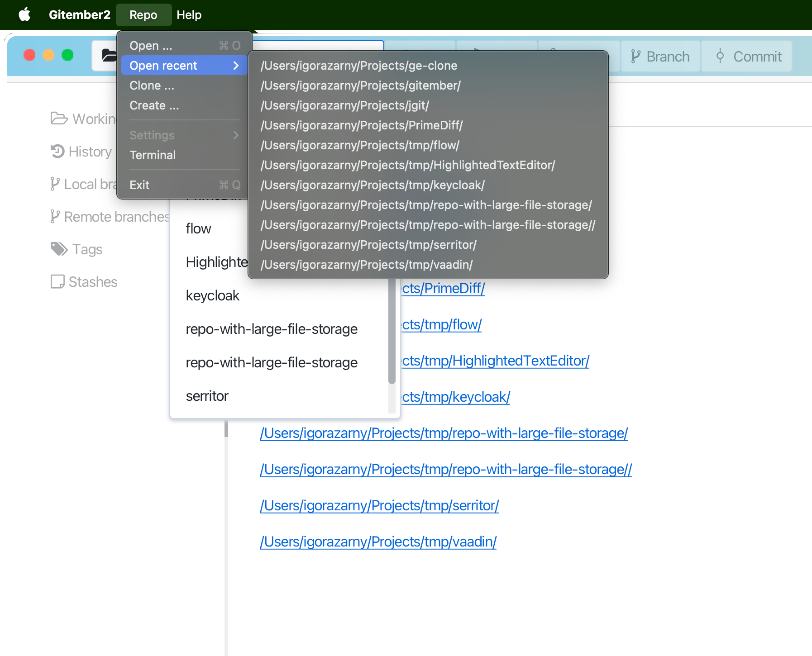Open Terminal from Repo menu
The height and width of the screenshot is (656, 812).
tap(185, 155)
